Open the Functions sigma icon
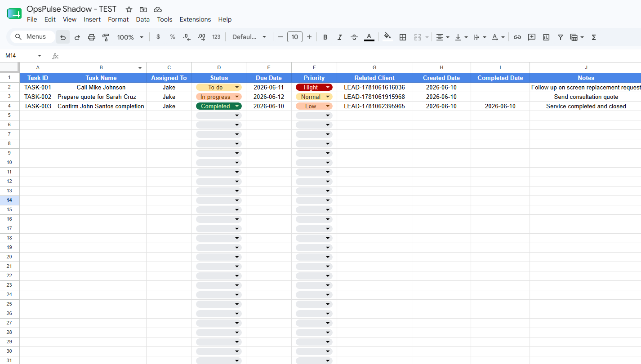Screen dimensions: 641x364 (x=594, y=37)
